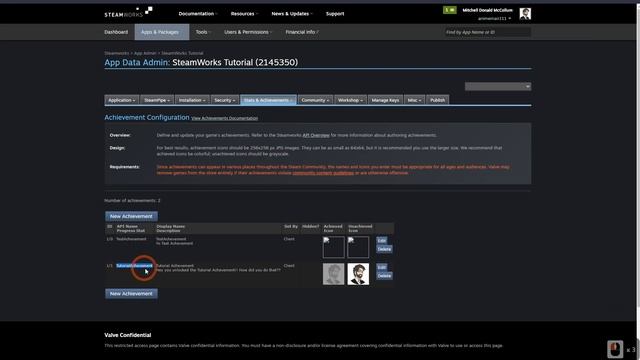This screenshot has width=640, height=360.
Task: Edit the TestAchievement row
Action: pyautogui.click(x=381, y=240)
